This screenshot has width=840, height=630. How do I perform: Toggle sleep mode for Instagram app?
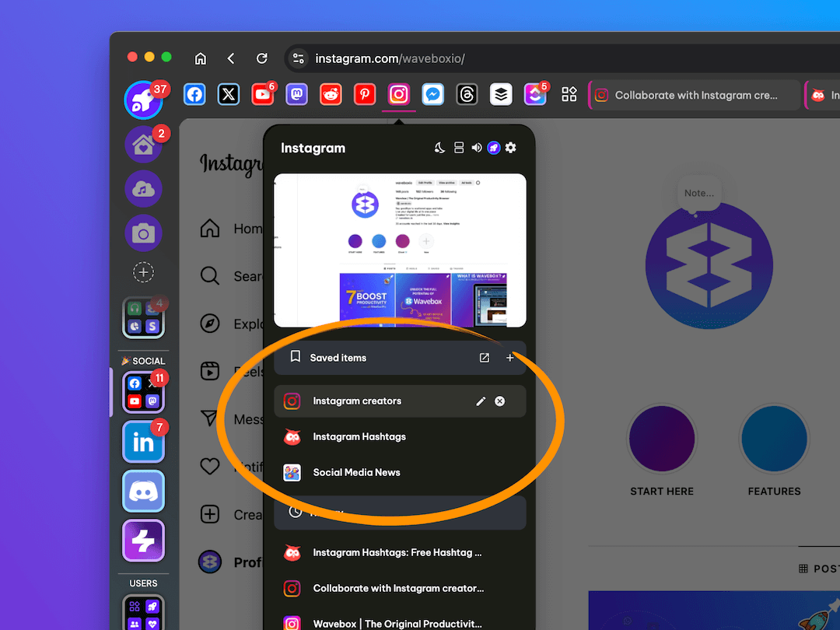439,148
